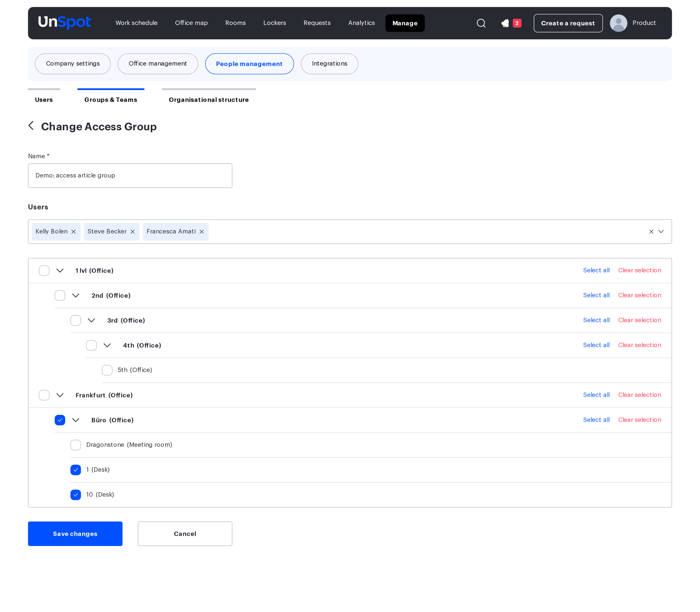Open the Integrations section
The height and width of the screenshot is (612, 700).
click(x=329, y=63)
